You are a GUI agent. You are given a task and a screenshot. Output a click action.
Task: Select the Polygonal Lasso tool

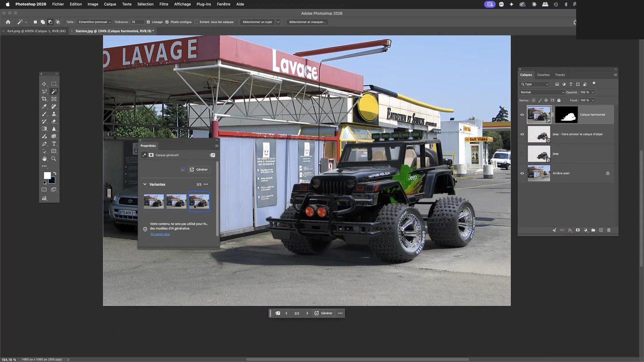point(44,91)
